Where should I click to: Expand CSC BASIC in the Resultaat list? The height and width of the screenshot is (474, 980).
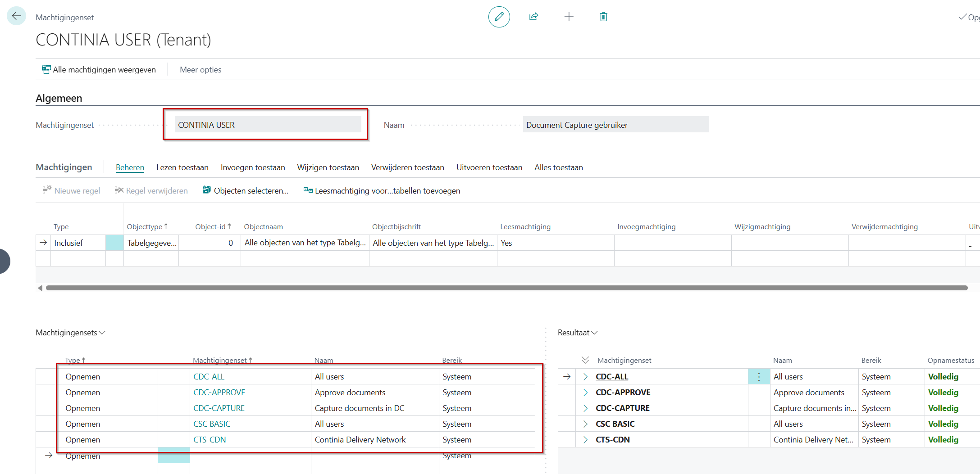[585, 424]
